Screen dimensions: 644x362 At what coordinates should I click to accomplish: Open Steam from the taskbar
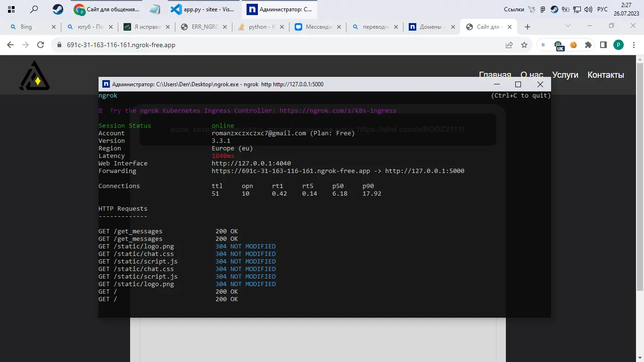tap(58, 9)
